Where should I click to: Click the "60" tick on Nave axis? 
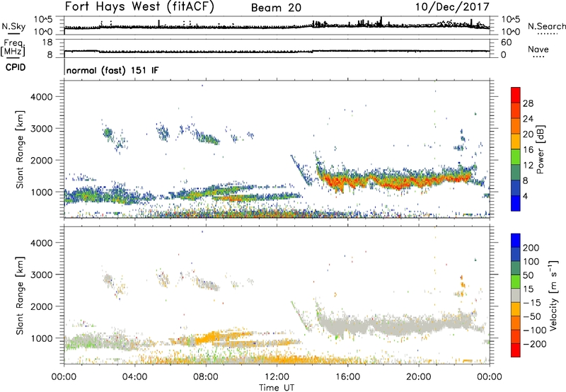point(506,42)
